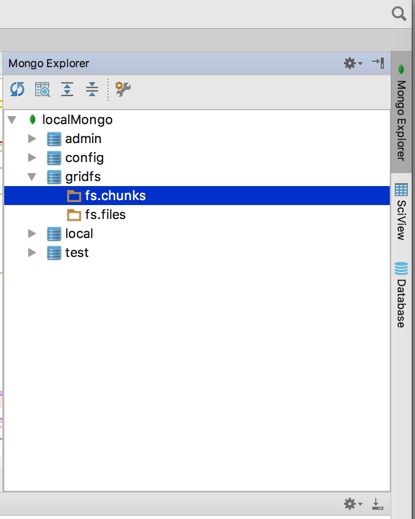Toggle the Mongo Explorer side tab
The width and height of the screenshot is (415, 519).
[401, 112]
